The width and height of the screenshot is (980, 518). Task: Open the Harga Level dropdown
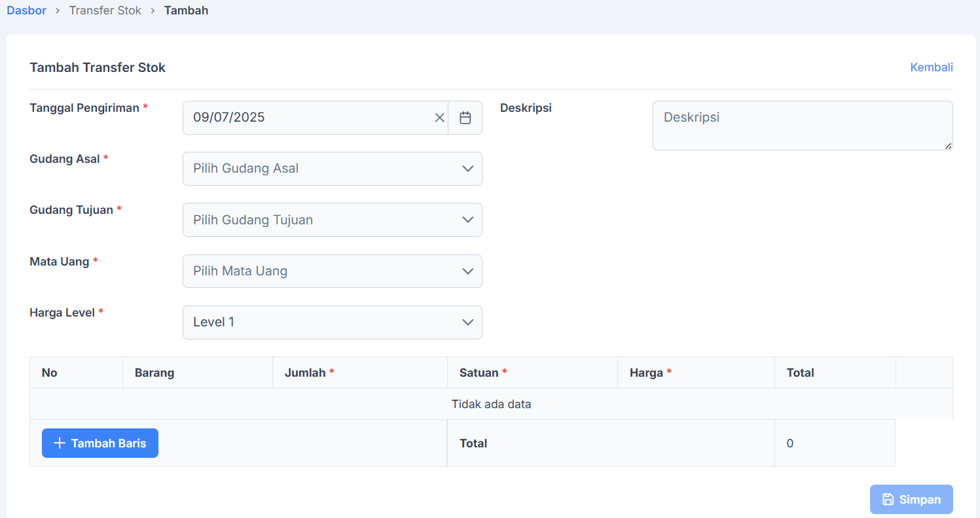tap(332, 322)
